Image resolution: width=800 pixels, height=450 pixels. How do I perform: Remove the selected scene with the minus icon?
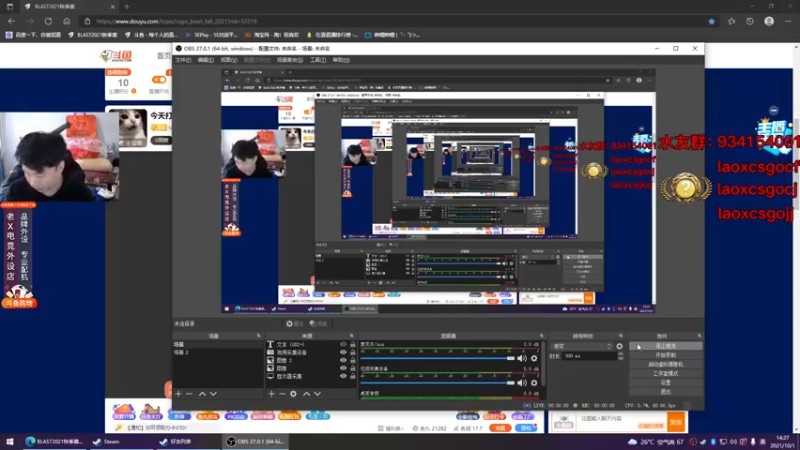(189, 394)
